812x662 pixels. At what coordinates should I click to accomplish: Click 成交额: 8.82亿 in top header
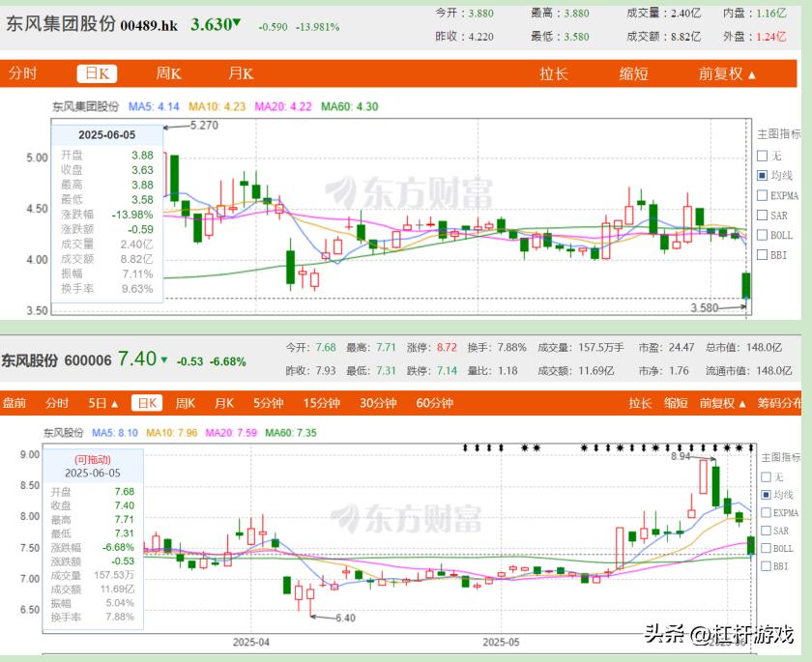[663, 36]
